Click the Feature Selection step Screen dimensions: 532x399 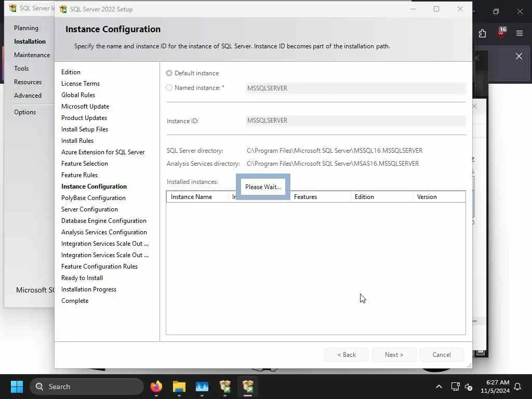click(85, 164)
